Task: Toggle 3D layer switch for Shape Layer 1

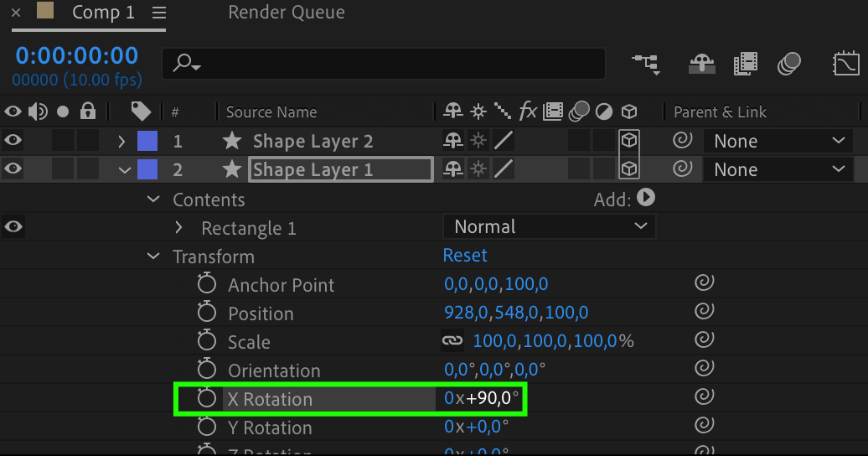Action: coord(629,169)
